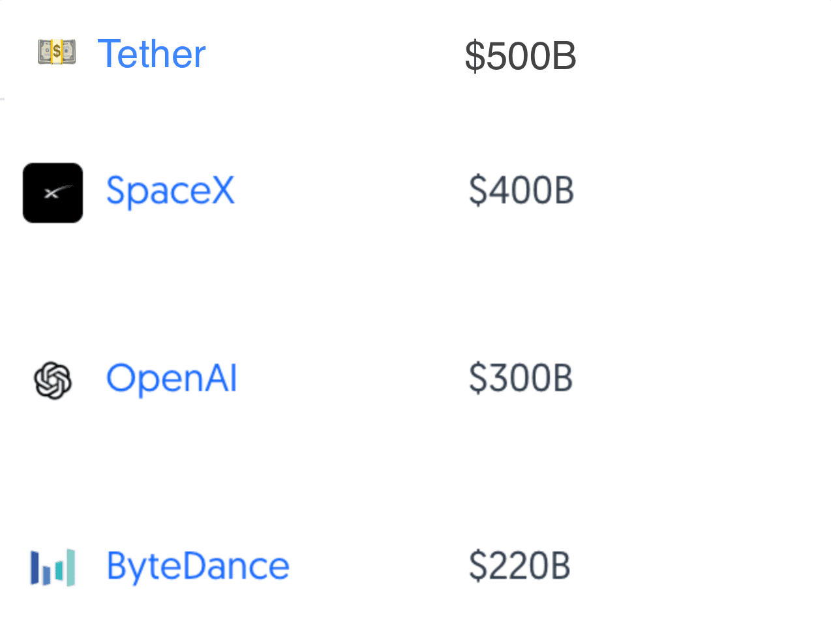Click the $220B valuation for ByteDance
The width and height of the screenshot is (831, 644).
(520, 564)
